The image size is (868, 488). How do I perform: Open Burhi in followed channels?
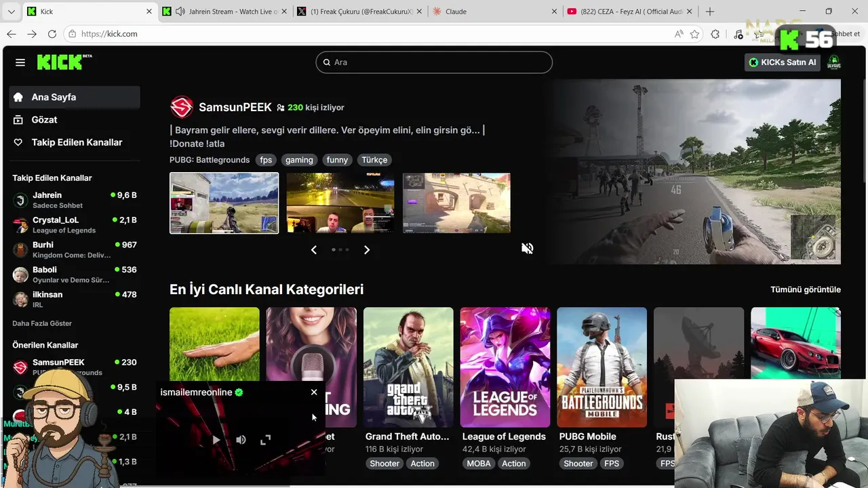click(x=75, y=249)
